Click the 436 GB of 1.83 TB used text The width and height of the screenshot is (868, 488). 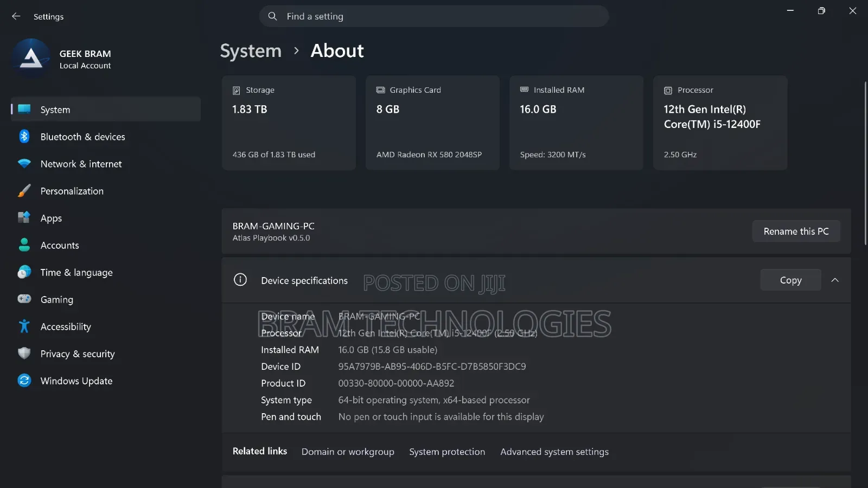[x=274, y=155]
